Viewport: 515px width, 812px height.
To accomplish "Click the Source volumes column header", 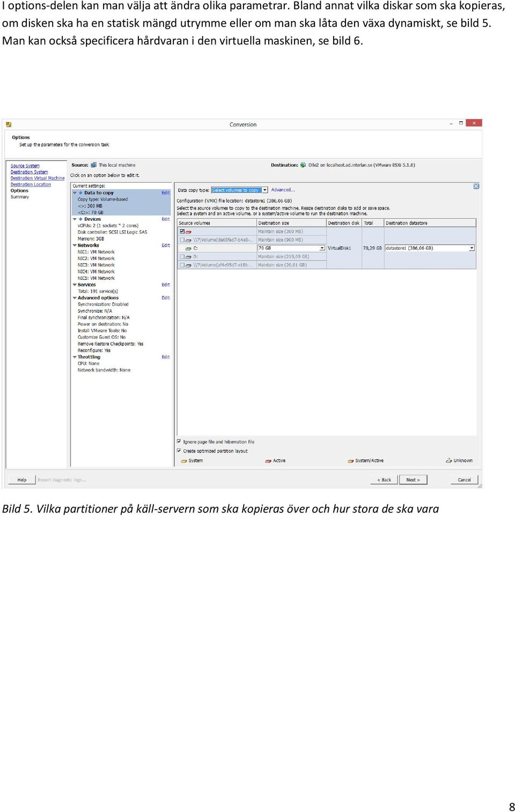I will [x=217, y=223].
